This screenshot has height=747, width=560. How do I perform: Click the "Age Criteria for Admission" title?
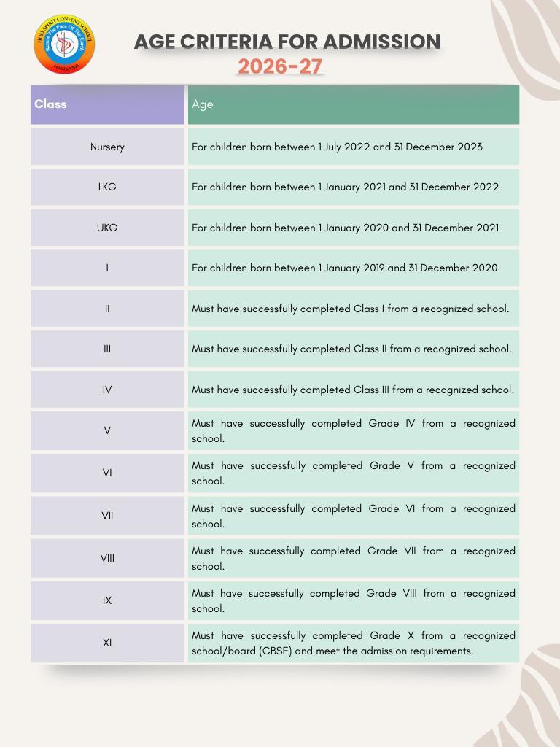(287, 42)
